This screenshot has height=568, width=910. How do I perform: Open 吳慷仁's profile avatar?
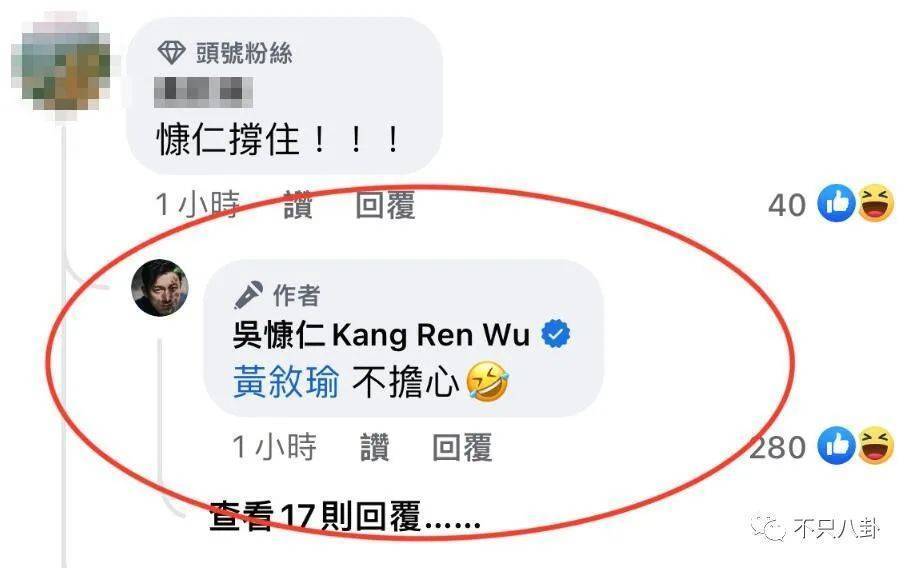[x=160, y=288]
